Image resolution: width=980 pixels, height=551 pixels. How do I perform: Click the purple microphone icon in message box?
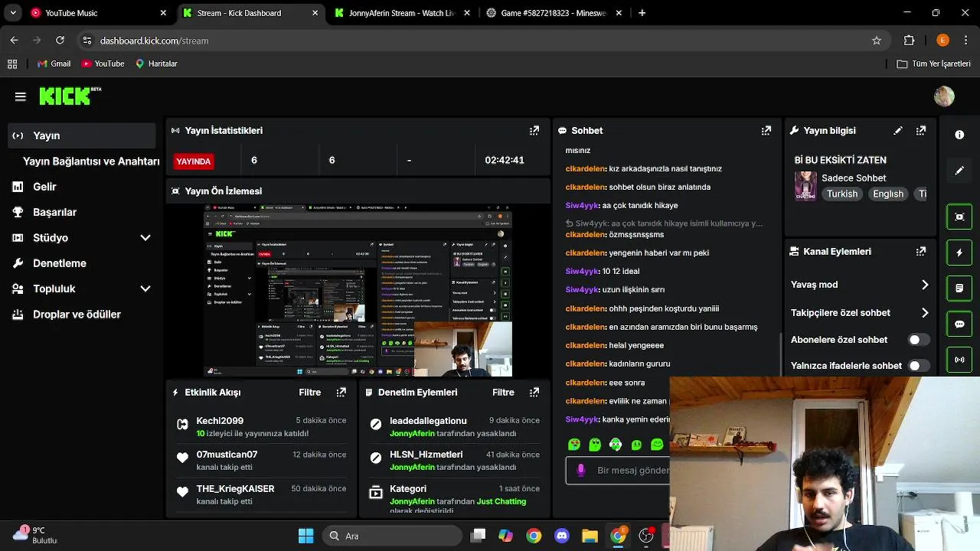coord(581,471)
